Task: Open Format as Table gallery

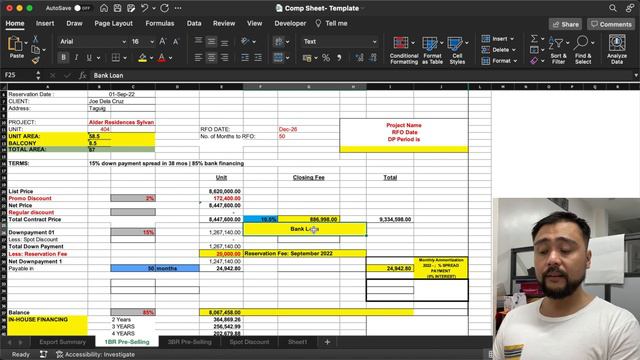Action: [432, 50]
